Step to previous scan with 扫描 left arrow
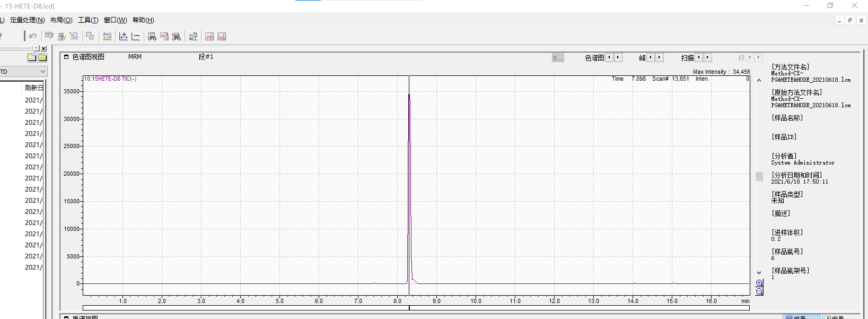Viewport: 868px width, 319px height. pyautogui.click(x=699, y=57)
